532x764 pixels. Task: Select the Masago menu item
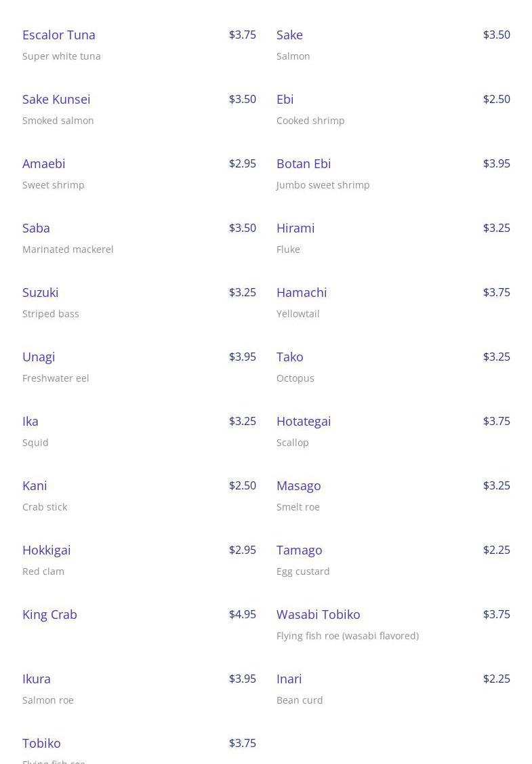coord(299,485)
